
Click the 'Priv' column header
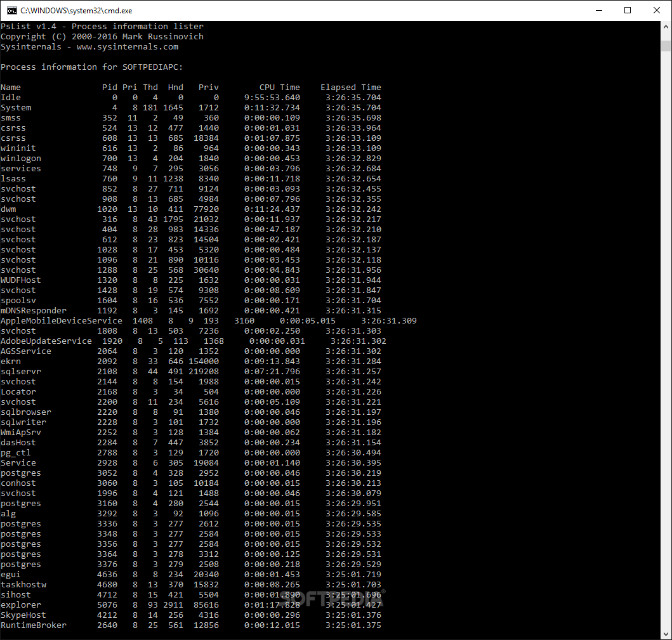[x=209, y=88]
